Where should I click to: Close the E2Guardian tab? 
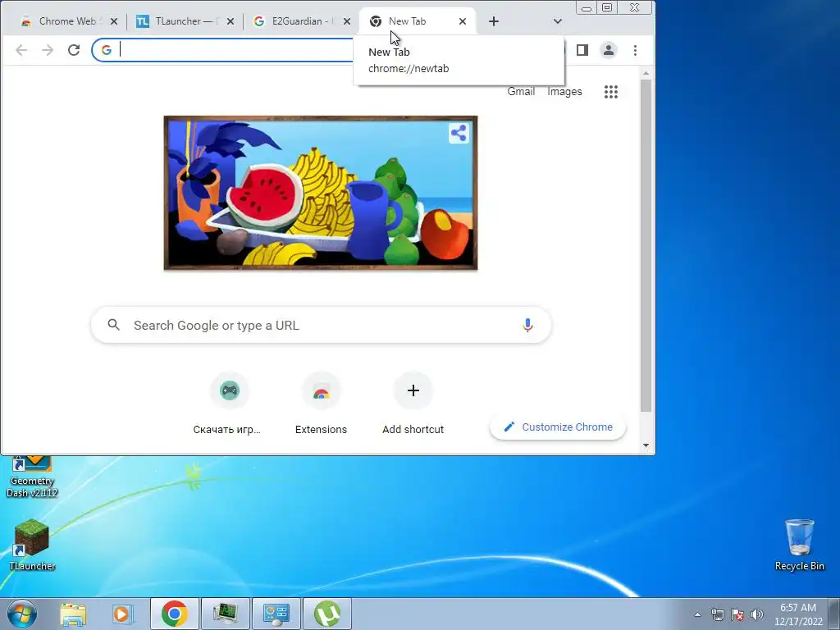pyautogui.click(x=347, y=21)
